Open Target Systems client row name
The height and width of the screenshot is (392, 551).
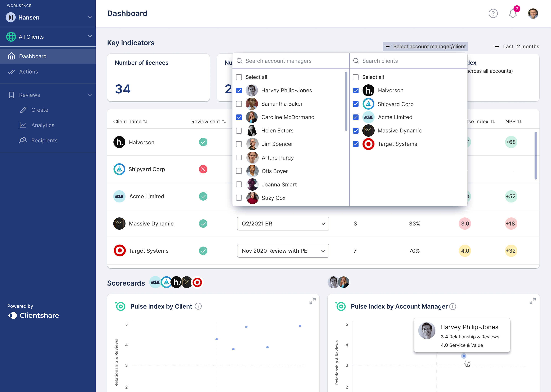pyautogui.click(x=148, y=251)
